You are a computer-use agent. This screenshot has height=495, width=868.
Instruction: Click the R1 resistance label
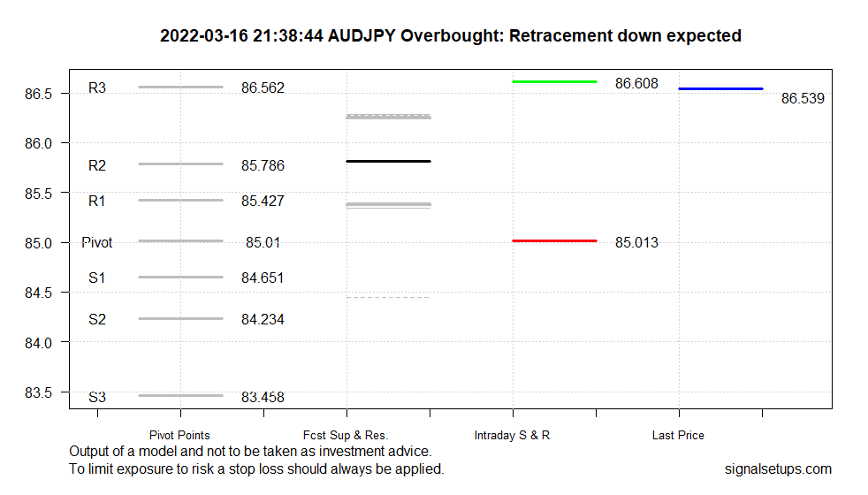[x=97, y=202]
